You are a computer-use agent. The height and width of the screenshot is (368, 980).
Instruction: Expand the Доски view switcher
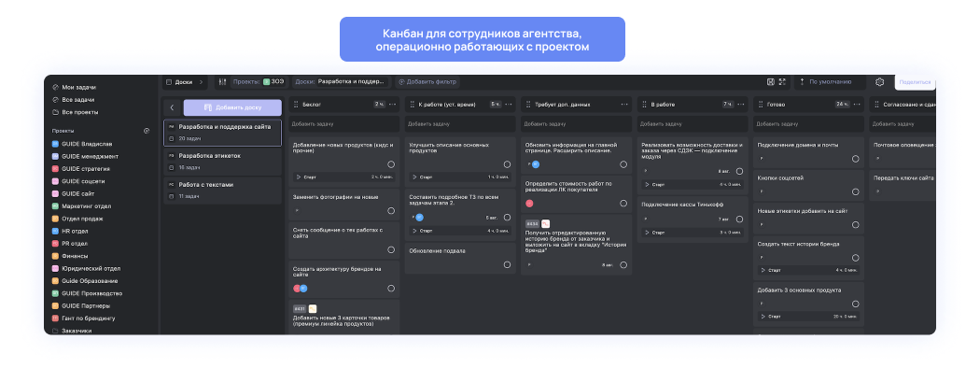coord(185,82)
